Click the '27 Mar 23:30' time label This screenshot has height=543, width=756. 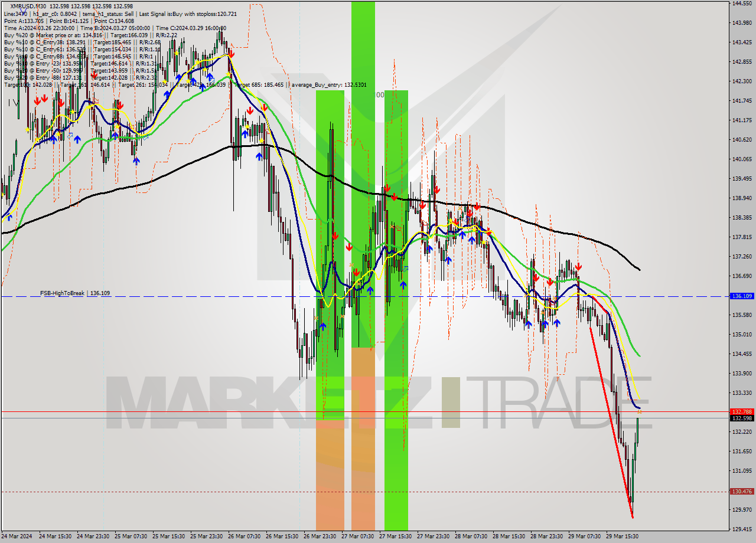pyautogui.click(x=433, y=537)
